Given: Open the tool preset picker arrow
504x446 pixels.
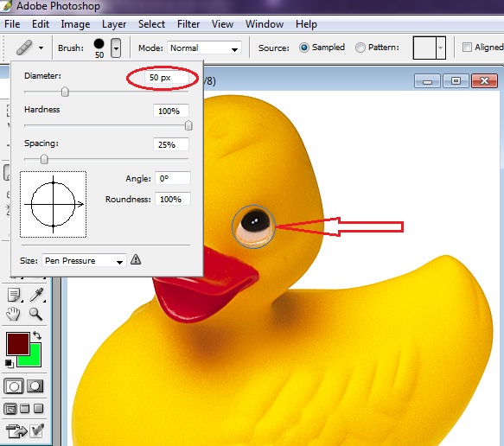Looking at the screenshot, I should tap(41, 48).
